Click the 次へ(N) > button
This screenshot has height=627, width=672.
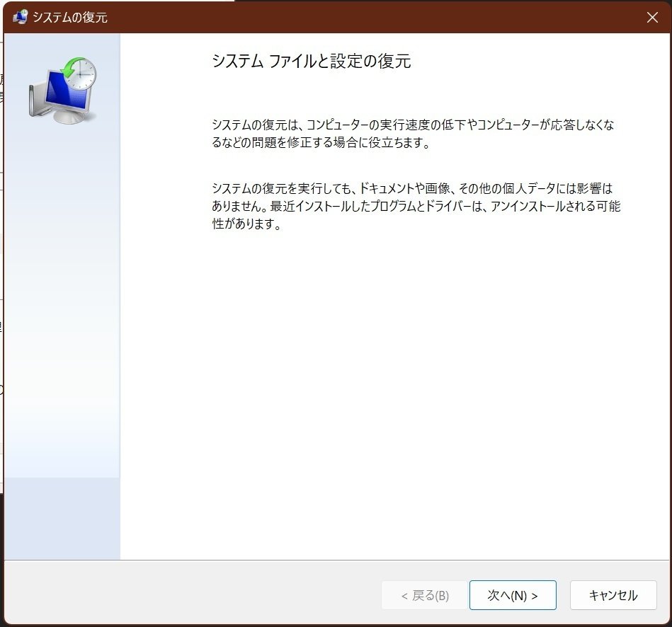(x=513, y=595)
